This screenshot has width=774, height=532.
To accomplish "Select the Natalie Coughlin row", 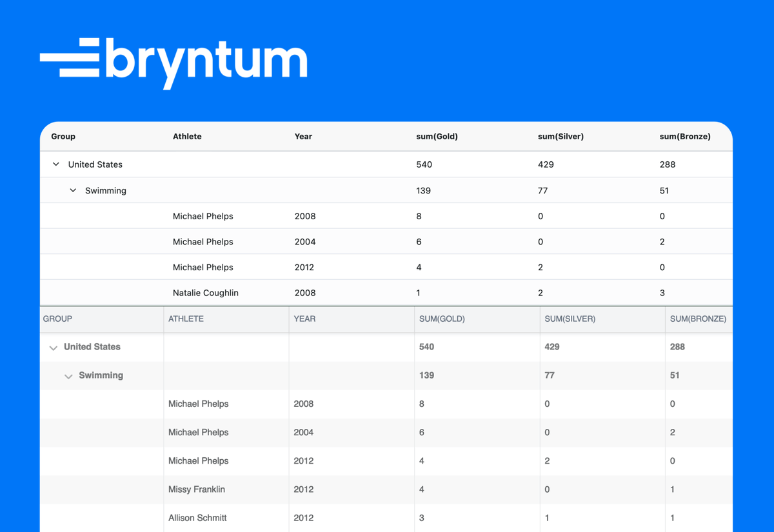I will point(258,292).
